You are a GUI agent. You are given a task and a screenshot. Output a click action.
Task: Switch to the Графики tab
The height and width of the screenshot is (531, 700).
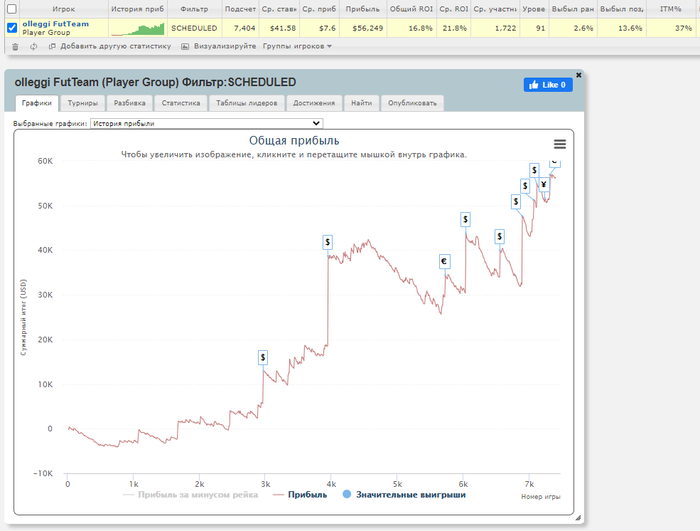click(x=37, y=103)
